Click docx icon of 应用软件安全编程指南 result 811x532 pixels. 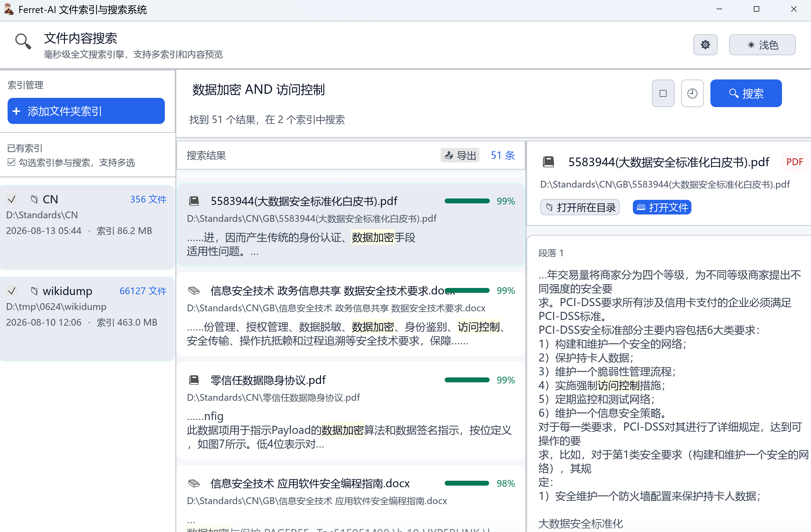194,483
